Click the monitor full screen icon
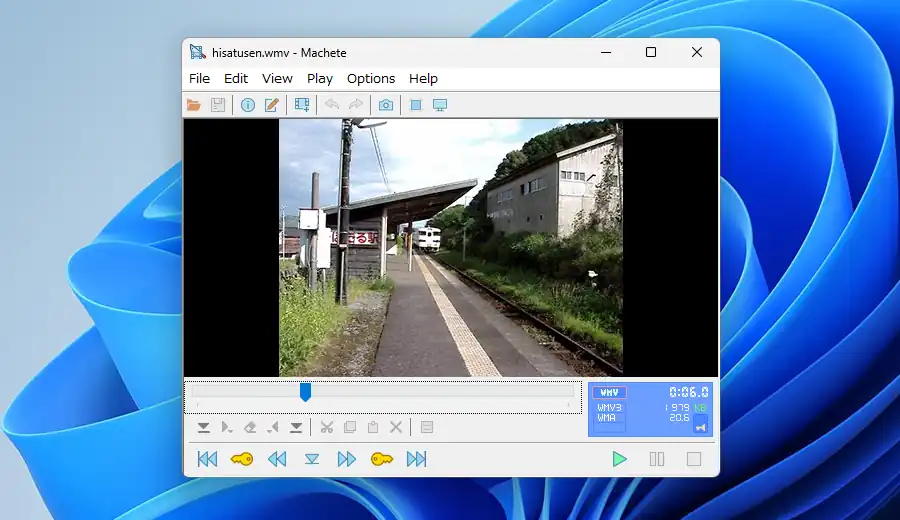The width and height of the screenshot is (900, 520). [x=439, y=105]
